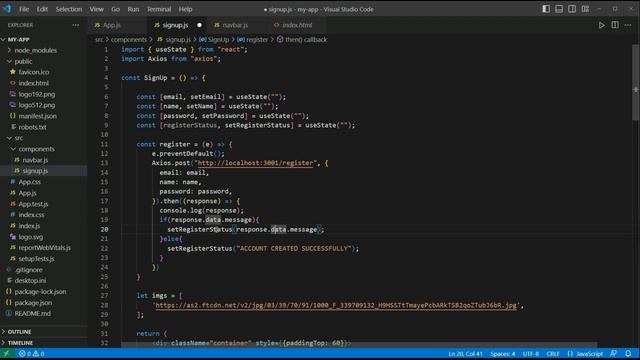Expand the OUTLINE section
The image size is (640, 360).
pos(19,332)
